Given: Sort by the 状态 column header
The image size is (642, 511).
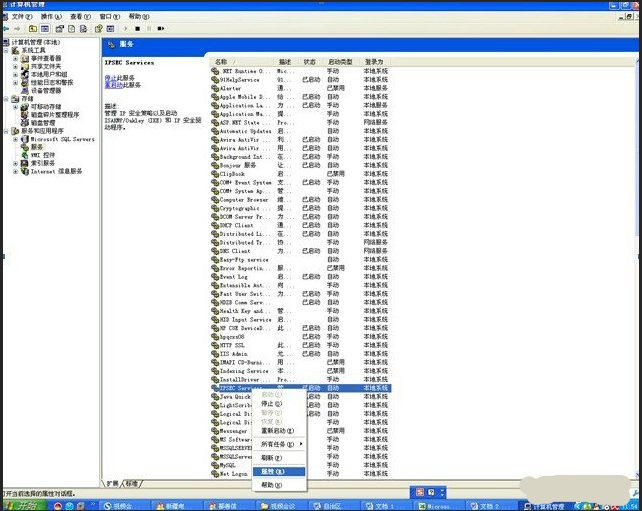Looking at the screenshot, I should (x=310, y=62).
